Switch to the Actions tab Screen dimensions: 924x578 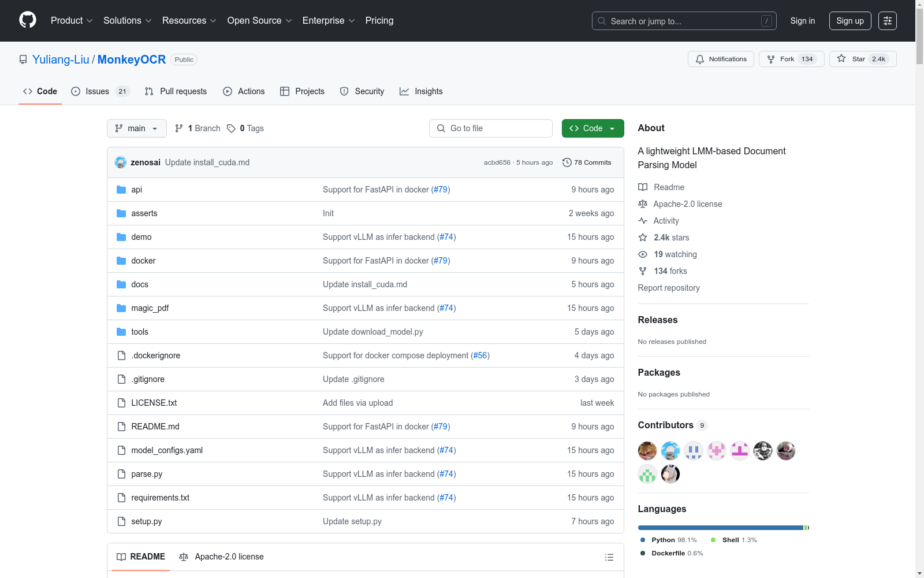[x=244, y=91]
